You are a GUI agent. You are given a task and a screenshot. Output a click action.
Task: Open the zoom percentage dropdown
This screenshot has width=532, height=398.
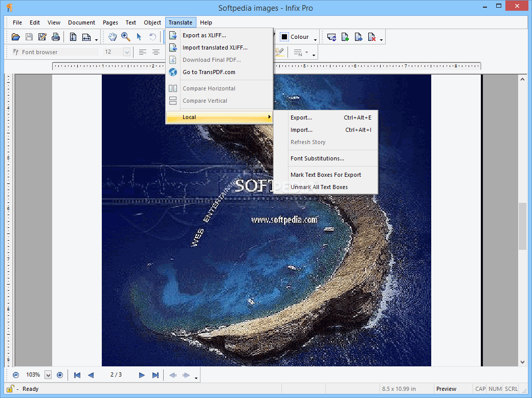pos(48,375)
